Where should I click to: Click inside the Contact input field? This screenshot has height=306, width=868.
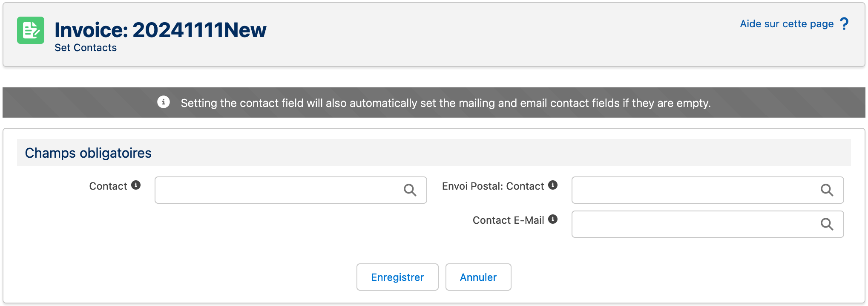pos(277,190)
